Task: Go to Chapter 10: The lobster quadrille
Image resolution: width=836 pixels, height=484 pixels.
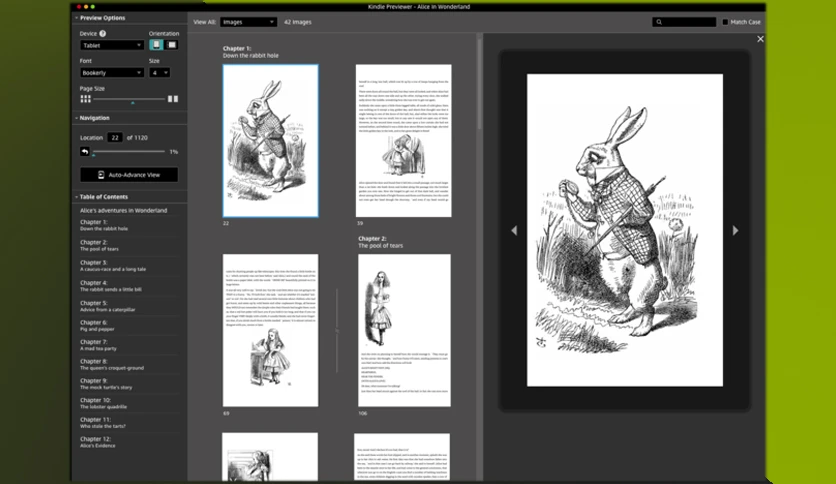Action: 103,403
